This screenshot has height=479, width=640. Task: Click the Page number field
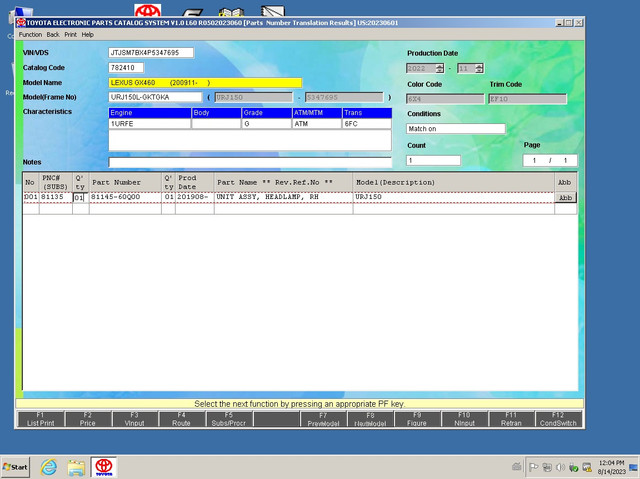click(550, 160)
